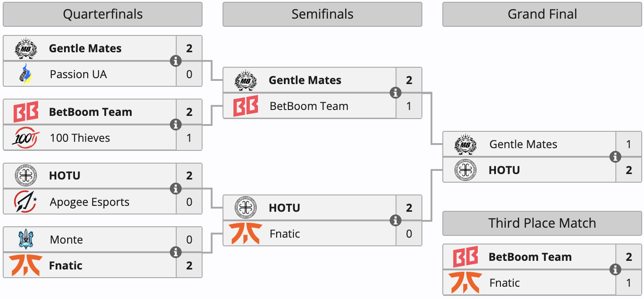Open info for HOTU vs Fnatic semifinal

[396, 220]
